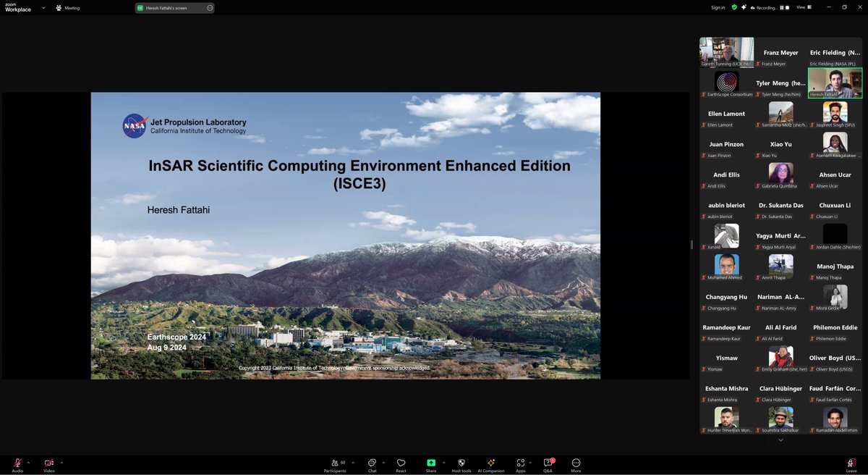Select Samantha Motz participant tile

pos(780,114)
